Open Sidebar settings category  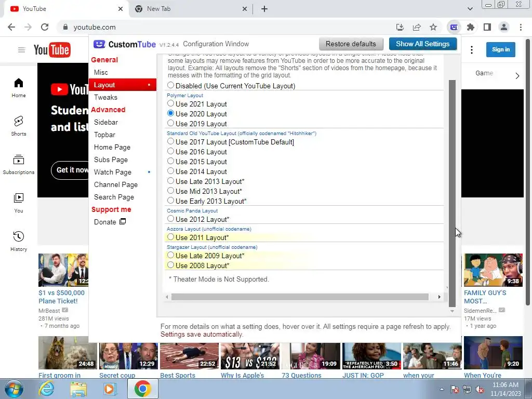pos(123,122)
